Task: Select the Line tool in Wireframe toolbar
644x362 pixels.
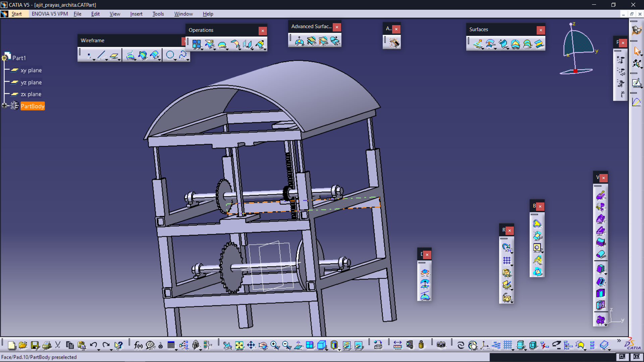Action: tap(101, 55)
